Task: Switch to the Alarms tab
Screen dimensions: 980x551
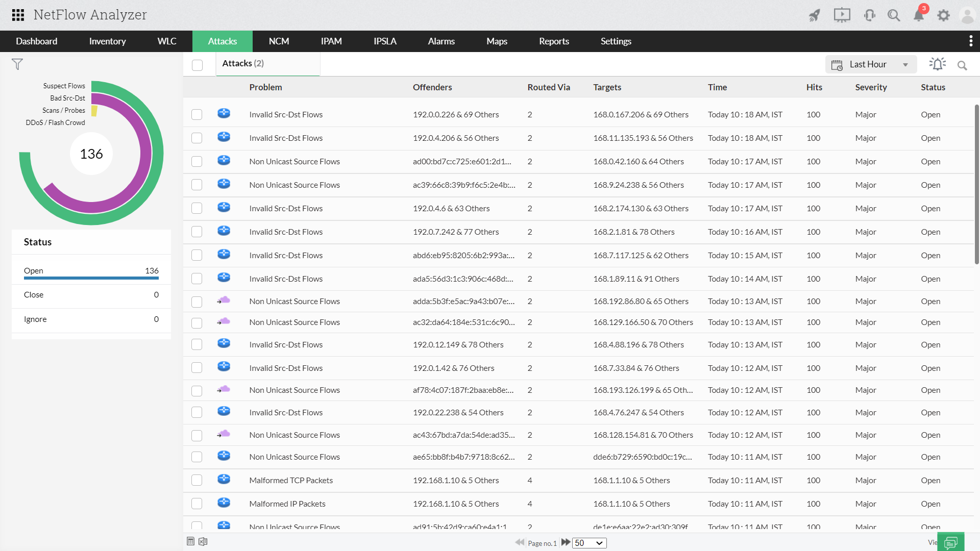Action: click(441, 41)
